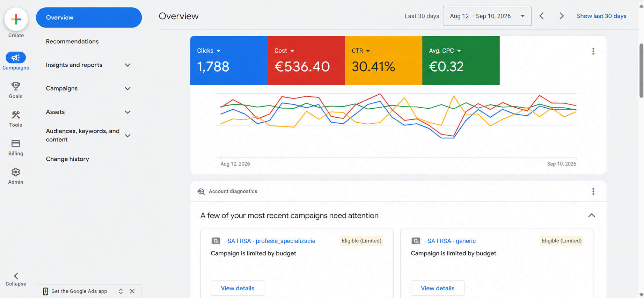The image size is (644, 298).
Task: Open Recommendations page
Action: [72, 42]
